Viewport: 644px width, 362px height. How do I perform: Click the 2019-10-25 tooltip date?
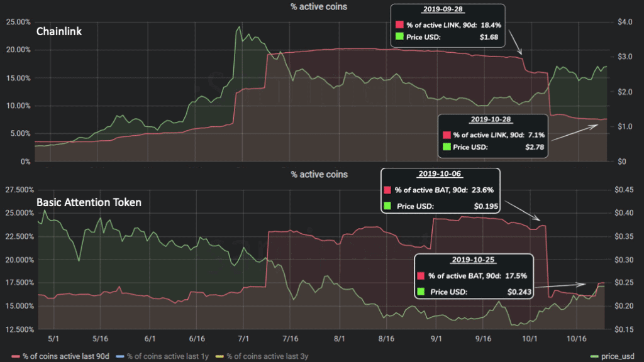[x=473, y=260]
